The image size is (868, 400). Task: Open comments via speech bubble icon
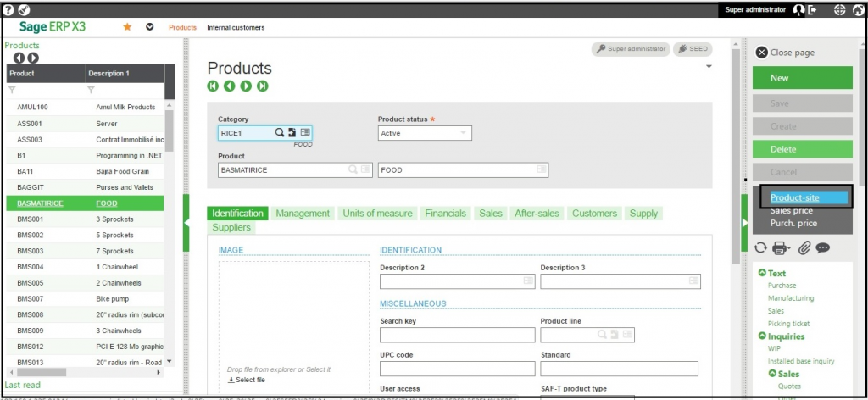(822, 248)
